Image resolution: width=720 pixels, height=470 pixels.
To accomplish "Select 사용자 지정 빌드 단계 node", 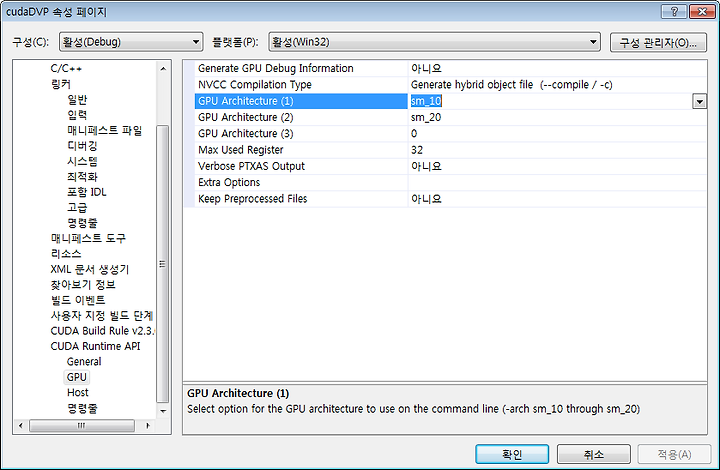I will tap(101, 315).
